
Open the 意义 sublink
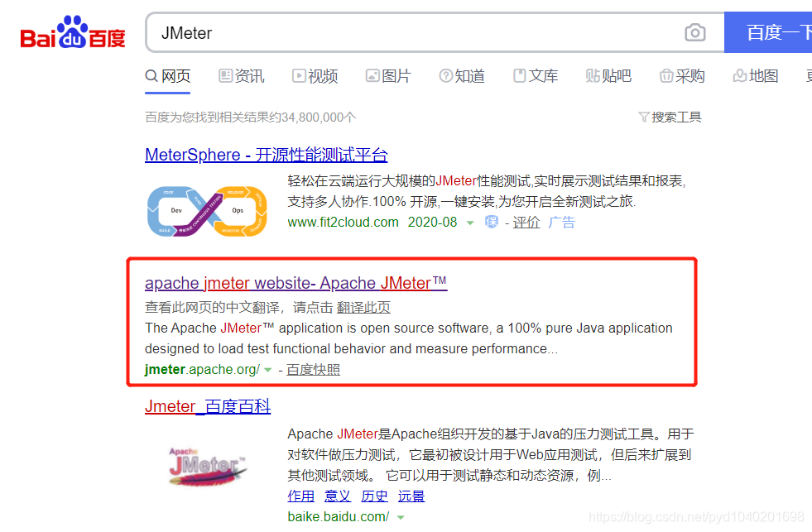coord(338,496)
